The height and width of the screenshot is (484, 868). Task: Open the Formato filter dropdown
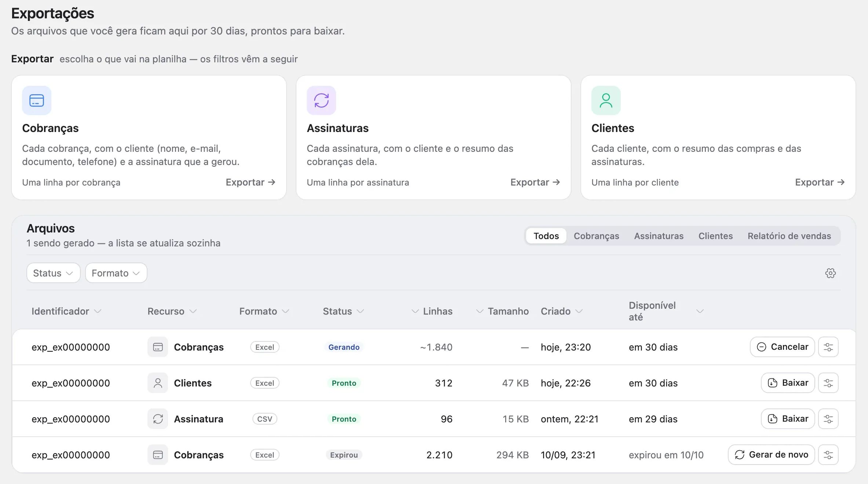pyautogui.click(x=116, y=273)
